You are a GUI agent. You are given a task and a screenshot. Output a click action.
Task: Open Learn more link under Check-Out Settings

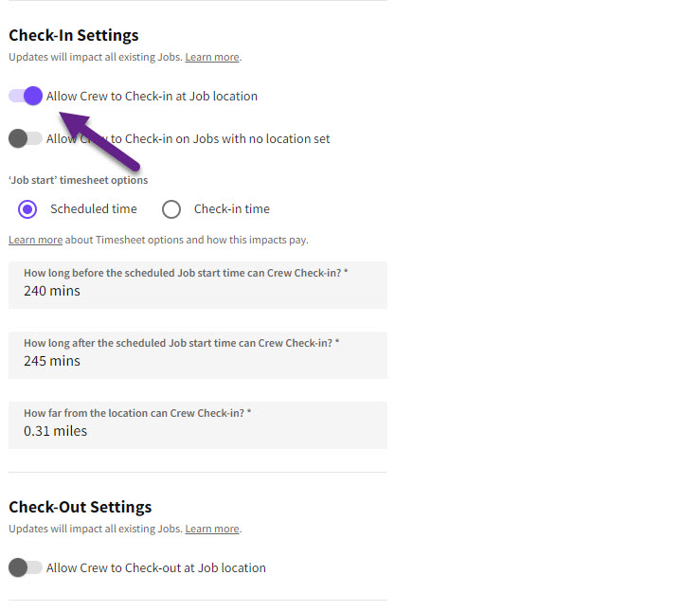212,530
